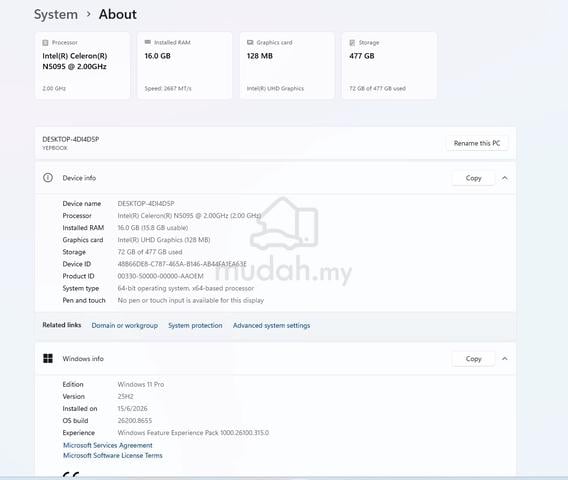Click the Graphics card icon
Screen dimensions: 568x480
pos(250,42)
